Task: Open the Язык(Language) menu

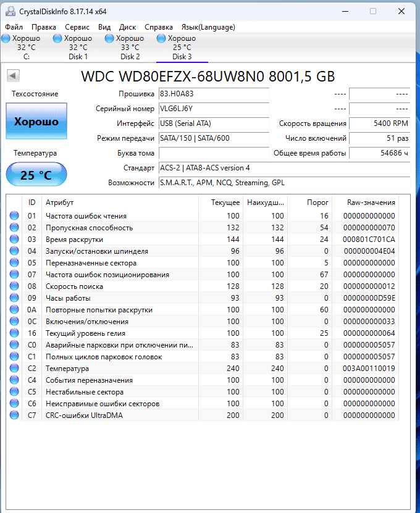Action: click(208, 27)
